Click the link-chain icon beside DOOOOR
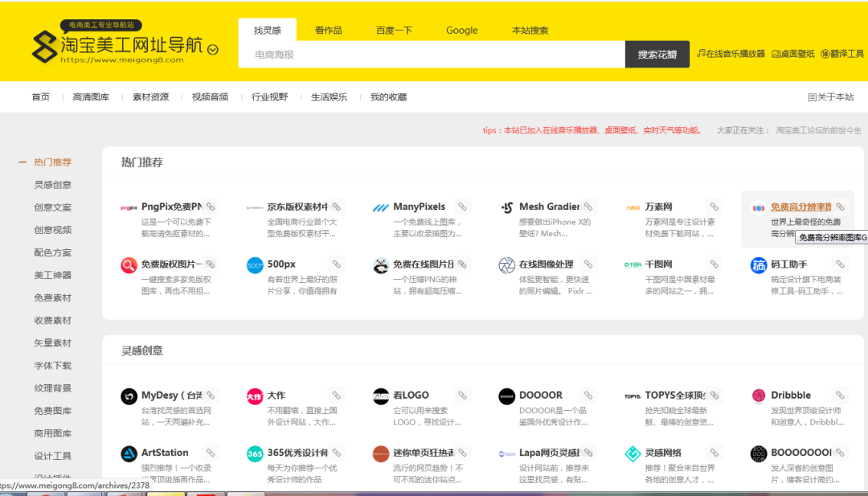This screenshot has width=868, height=496. tap(588, 396)
